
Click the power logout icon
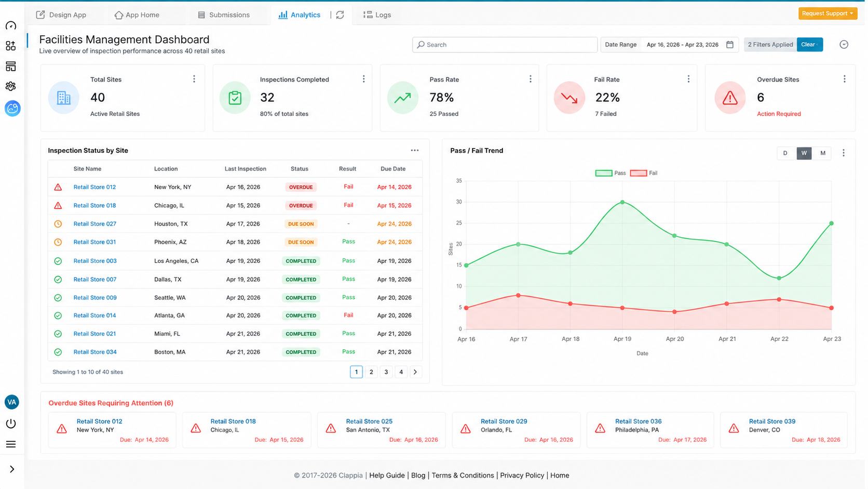point(11,424)
